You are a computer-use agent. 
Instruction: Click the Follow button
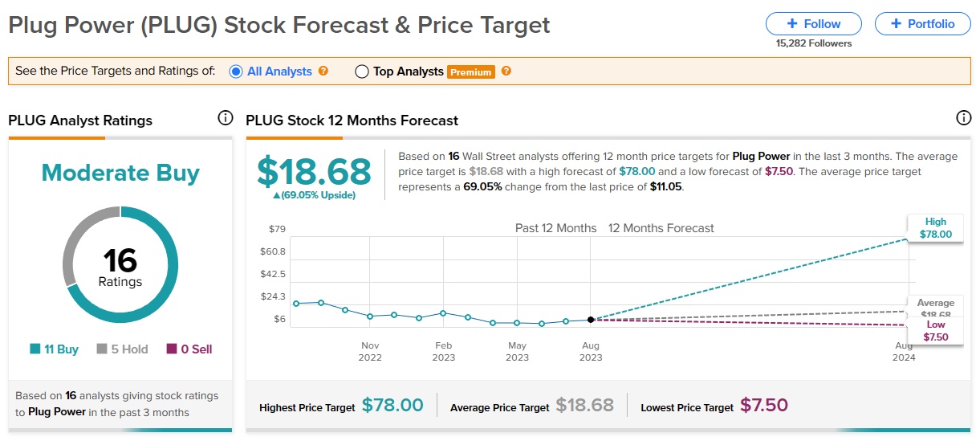coord(813,23)
